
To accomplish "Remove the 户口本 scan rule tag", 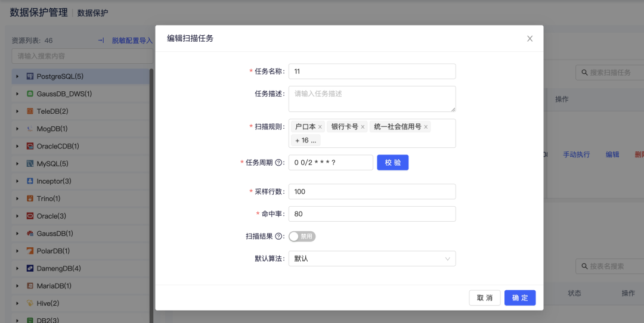I will pos(320,127).
